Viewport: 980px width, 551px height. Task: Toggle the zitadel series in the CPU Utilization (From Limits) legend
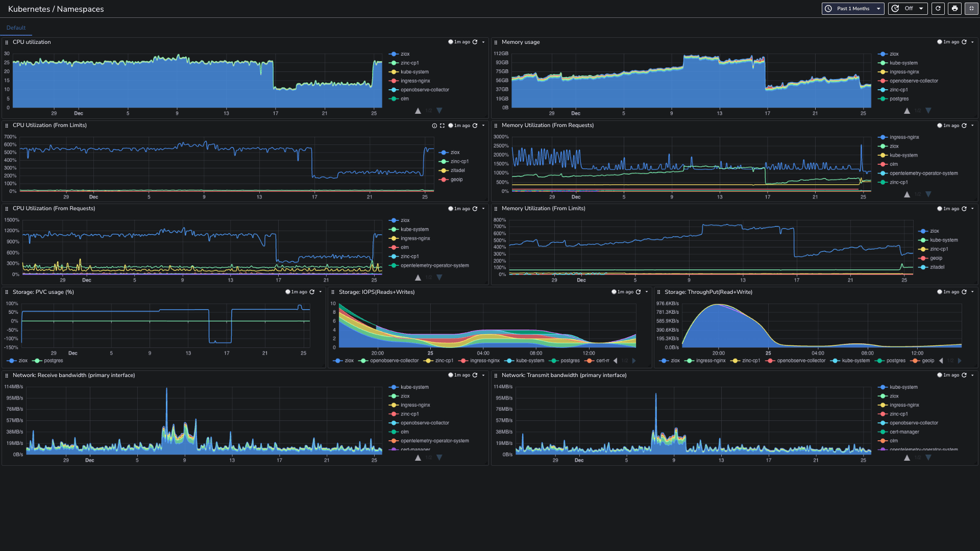point(457,170)
